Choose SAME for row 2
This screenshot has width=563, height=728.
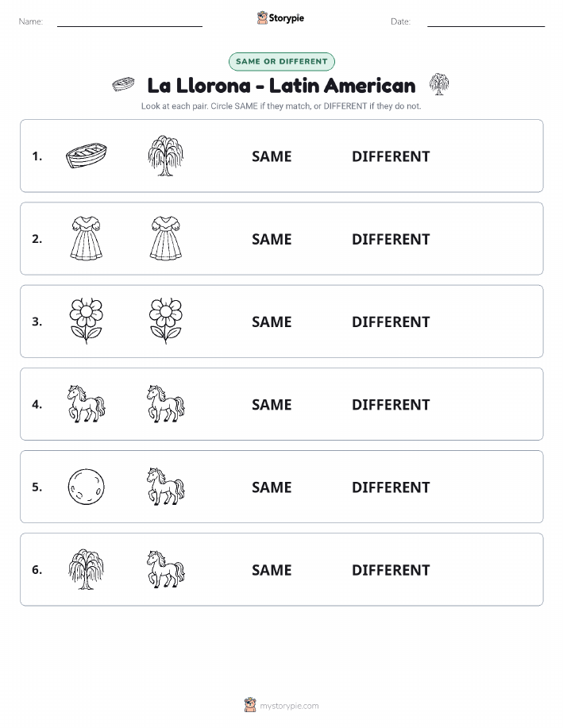[x=272, y=239]
